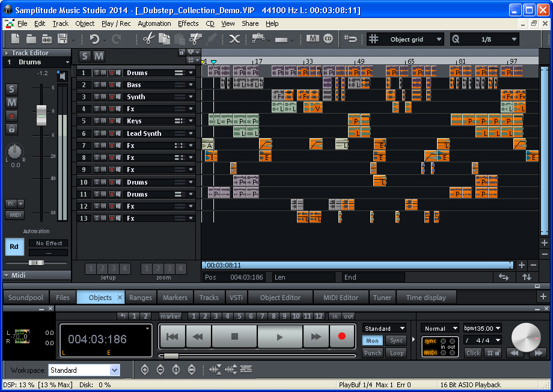Image resolution: width=553 pixels, height=392 pixels.
Task: Open the Standard playback mode dropdown
Action: pyautogui.click(x=385, y=328)
